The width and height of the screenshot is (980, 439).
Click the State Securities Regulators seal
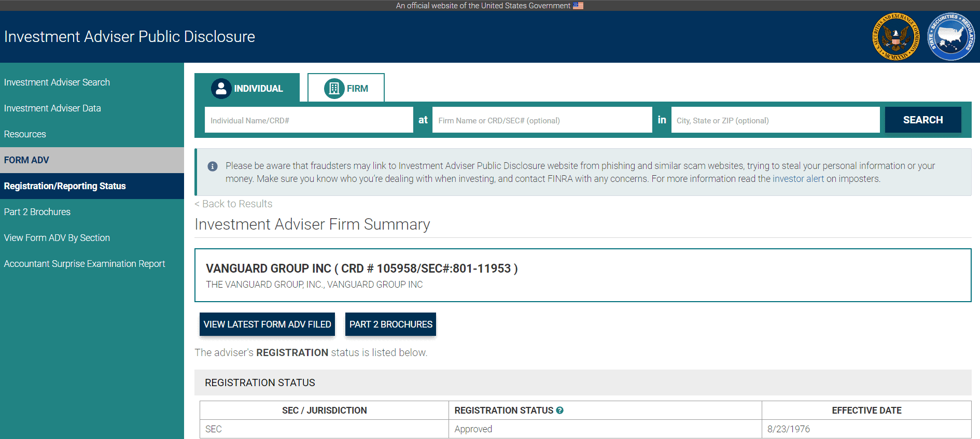point(951,37)
